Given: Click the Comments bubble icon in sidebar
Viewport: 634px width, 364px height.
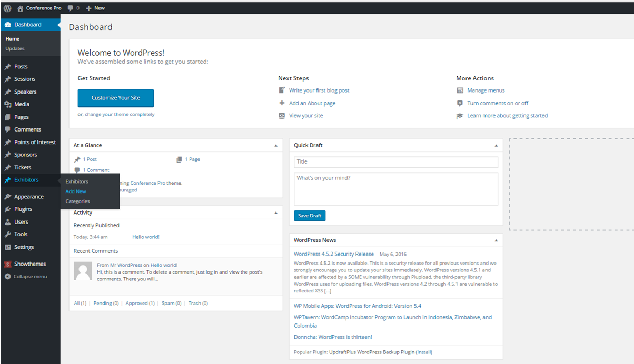Looking at the screenshot, I should [7, 129].
